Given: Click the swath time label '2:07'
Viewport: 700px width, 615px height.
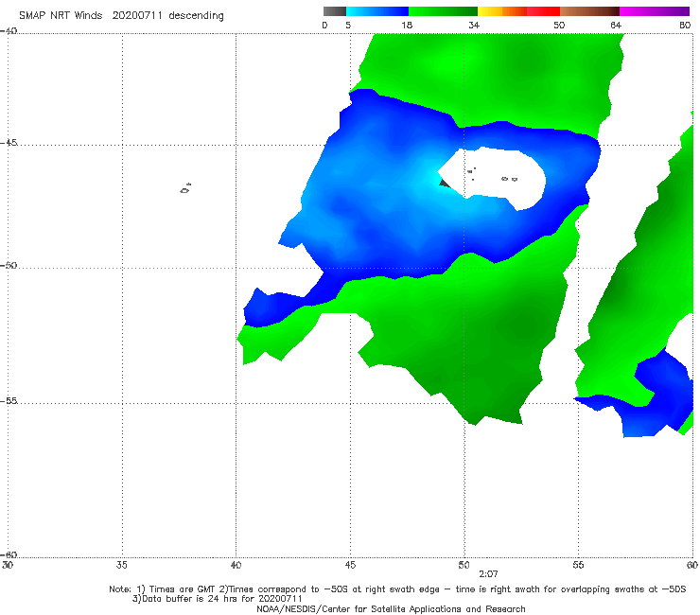Looking at the screenshot, I should pos(488,574).
